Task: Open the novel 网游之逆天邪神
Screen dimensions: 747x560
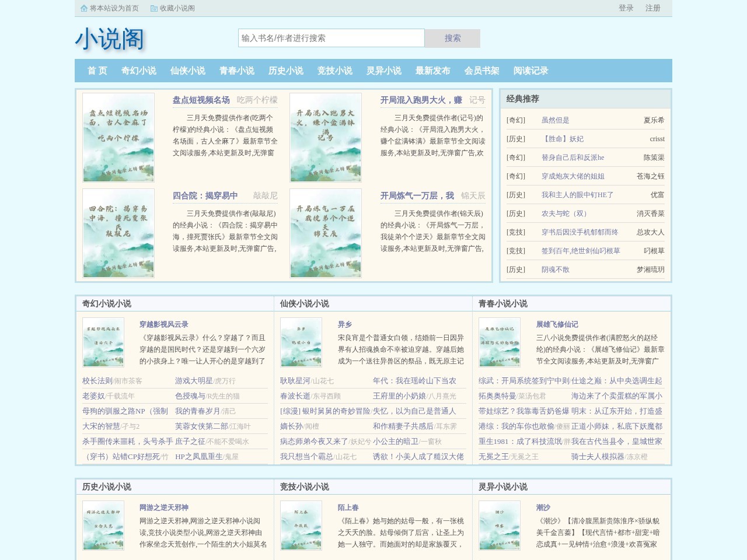Action: tap(164, 508)
